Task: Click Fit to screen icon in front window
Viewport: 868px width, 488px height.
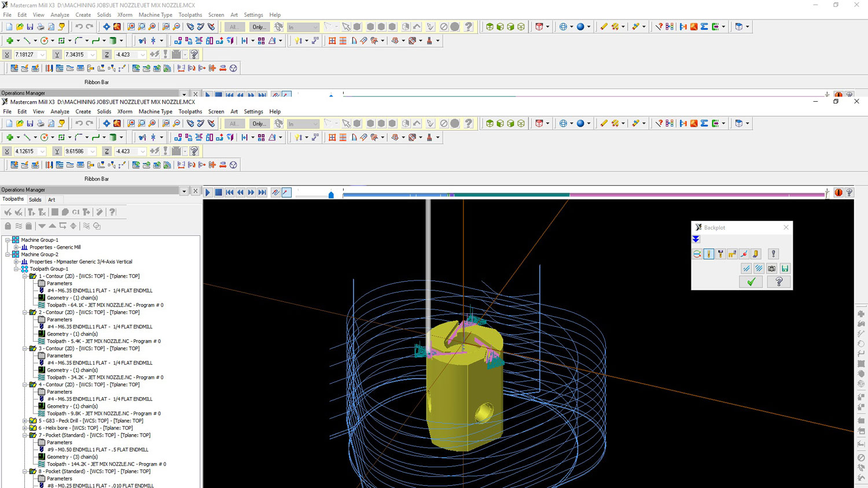Action: 106,123
